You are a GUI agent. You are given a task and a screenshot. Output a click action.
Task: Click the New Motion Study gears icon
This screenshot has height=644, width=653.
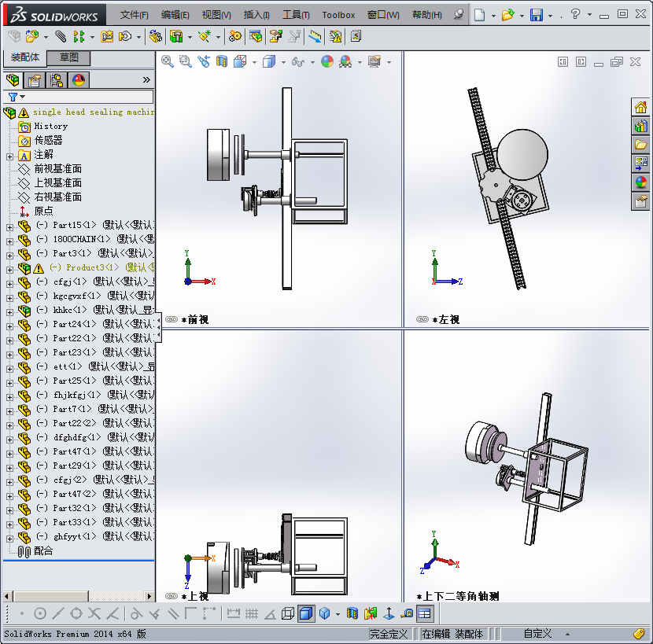click(235, 37)
